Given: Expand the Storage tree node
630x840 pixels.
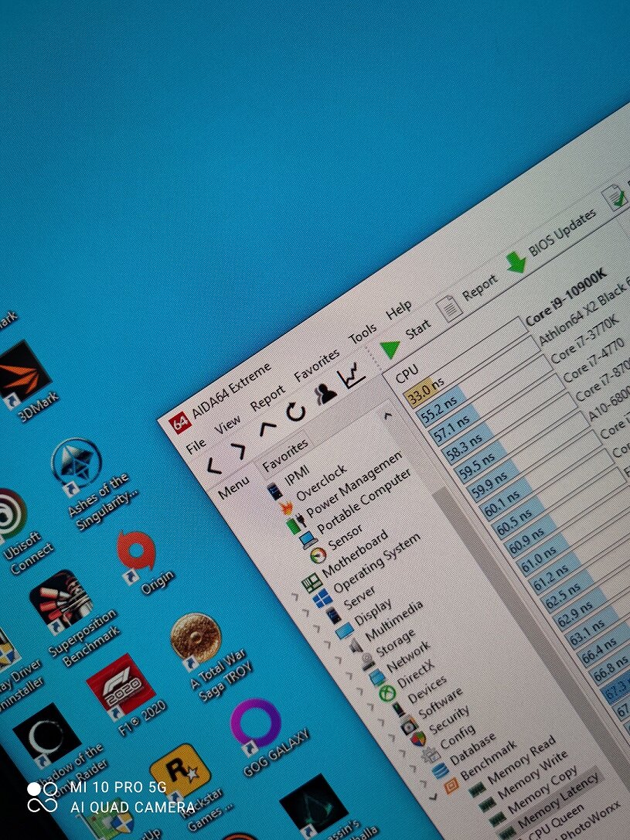Looking at the screenshot, I should pos(349,674).
